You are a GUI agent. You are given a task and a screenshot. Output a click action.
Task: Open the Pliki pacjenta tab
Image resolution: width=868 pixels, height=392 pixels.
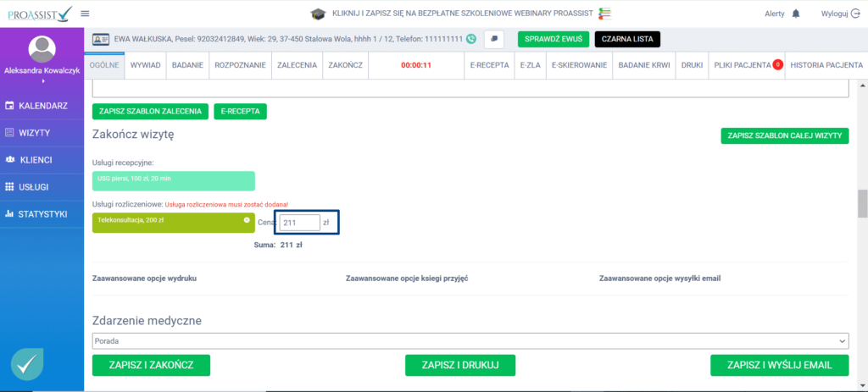point(743,65)
